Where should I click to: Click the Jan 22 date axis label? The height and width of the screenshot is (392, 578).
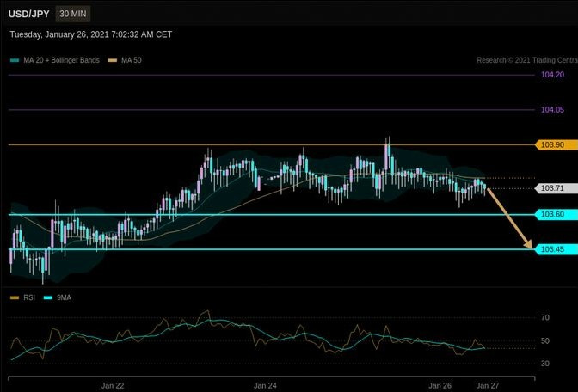[x=113, y=386]
